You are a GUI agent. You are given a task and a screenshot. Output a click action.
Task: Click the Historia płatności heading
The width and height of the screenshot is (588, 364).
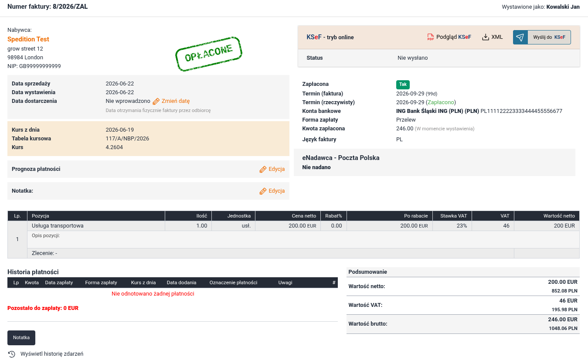33,272
